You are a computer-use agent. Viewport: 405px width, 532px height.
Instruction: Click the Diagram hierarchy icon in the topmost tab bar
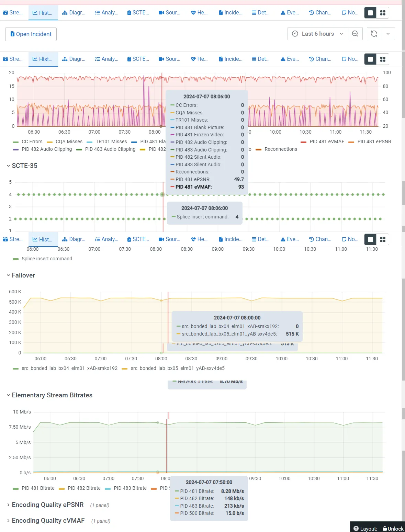(x=65, y=13)
